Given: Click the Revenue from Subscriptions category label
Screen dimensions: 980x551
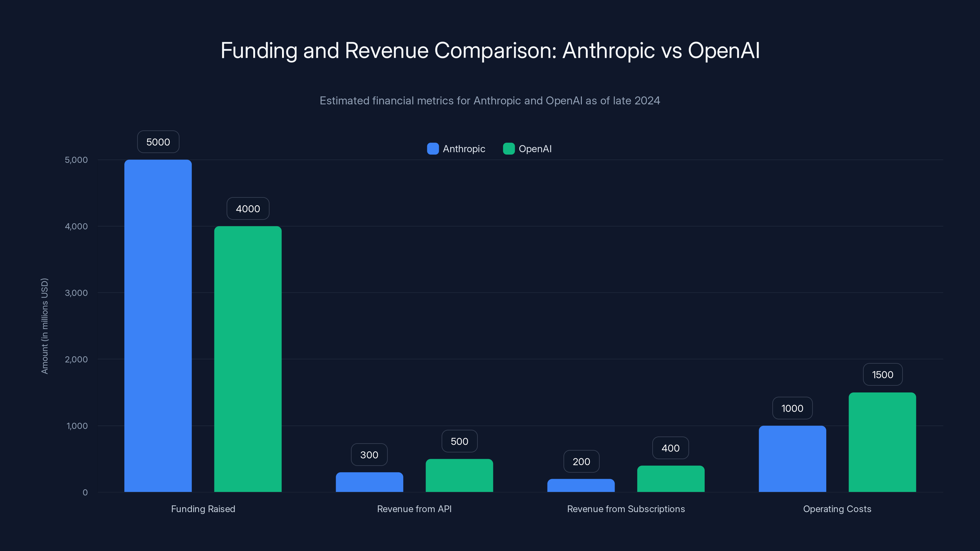Looking at the screenshot, I should (625, 509).
